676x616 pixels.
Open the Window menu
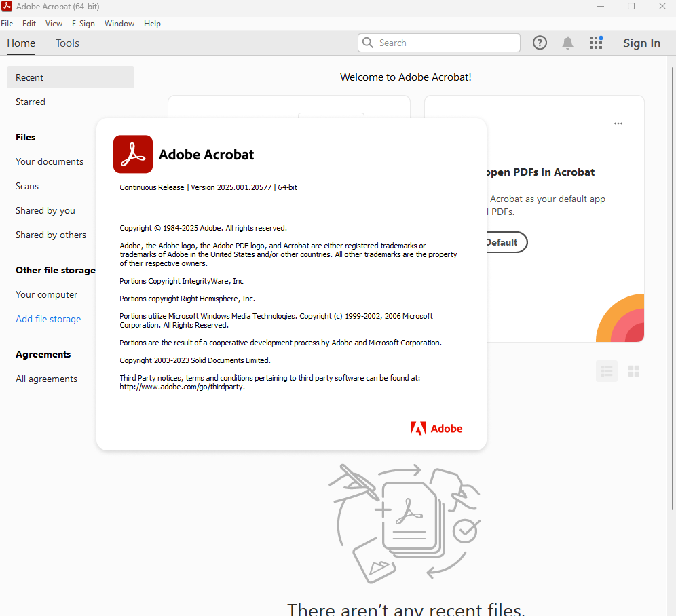(119, 24)
